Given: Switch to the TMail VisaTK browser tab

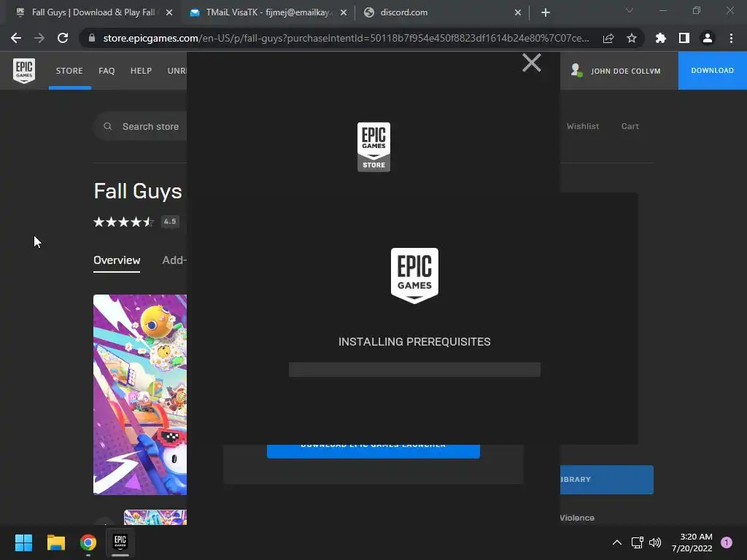Looking at the screenshot, I should pos(267,12).
